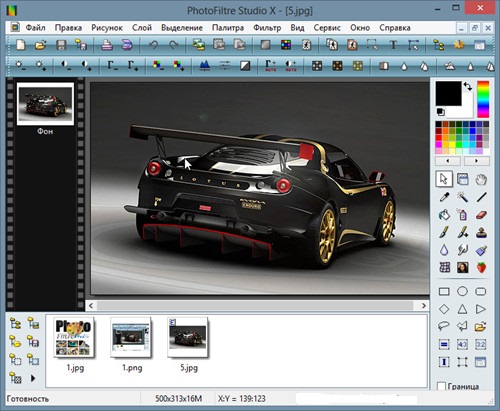Open the Фильтр menu
The height and width of the screenshot is (411, 500).
[267, 28]
